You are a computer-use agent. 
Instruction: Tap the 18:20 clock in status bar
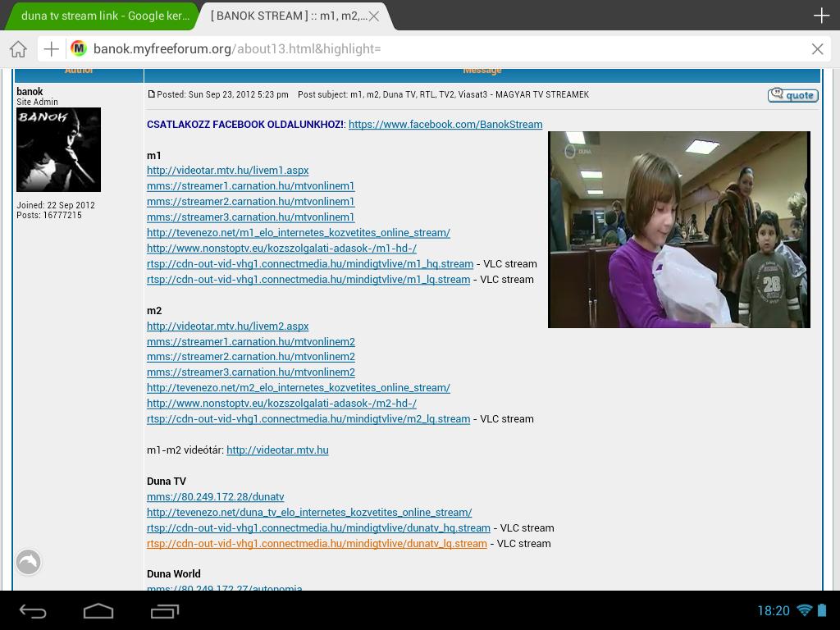click(x=774, y=610)
